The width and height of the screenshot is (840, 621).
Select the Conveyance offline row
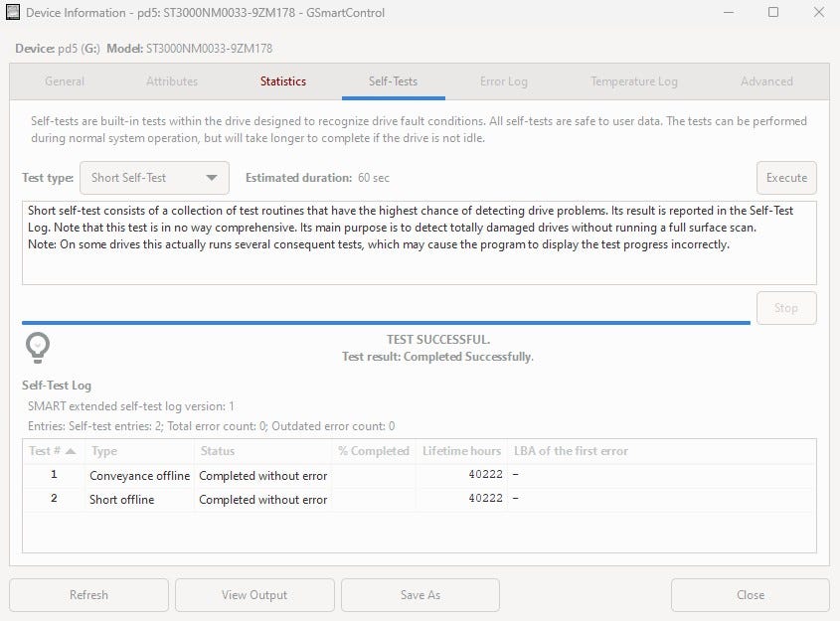(419, 475)
